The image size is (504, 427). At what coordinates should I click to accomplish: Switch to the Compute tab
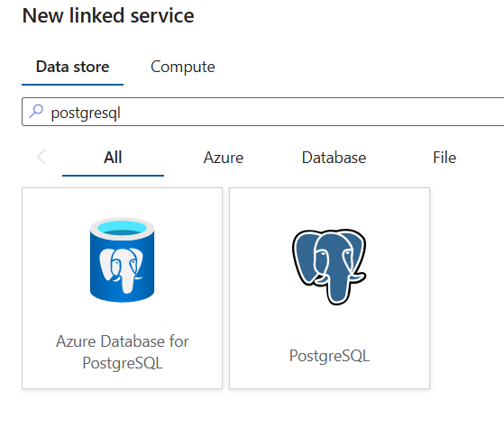click(x=182, y=67)
